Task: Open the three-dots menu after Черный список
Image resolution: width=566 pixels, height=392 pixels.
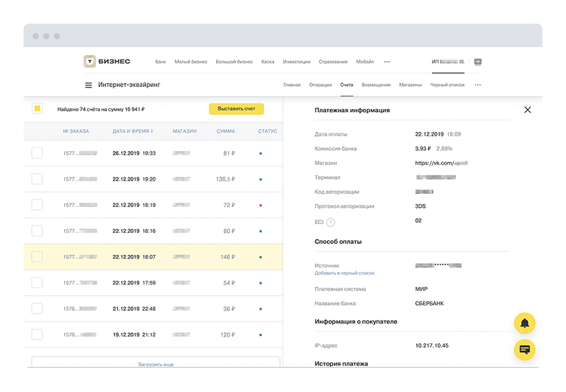Action: tap(478, 85)
